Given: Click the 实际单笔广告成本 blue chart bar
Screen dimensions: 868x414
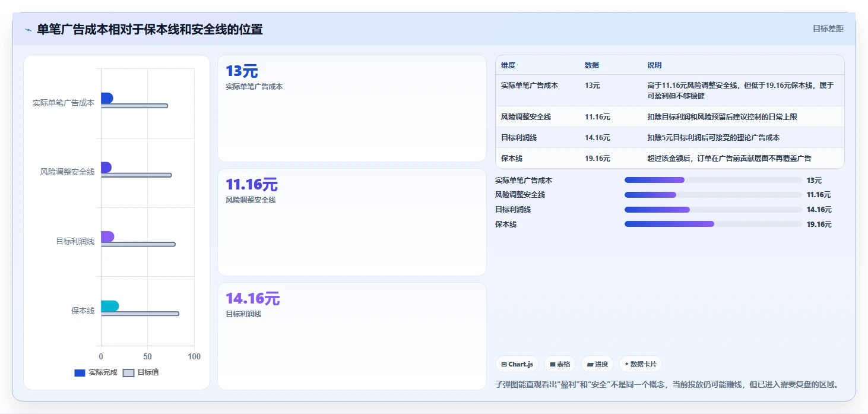Looking at the screenshot, I should tap(107, 98).
